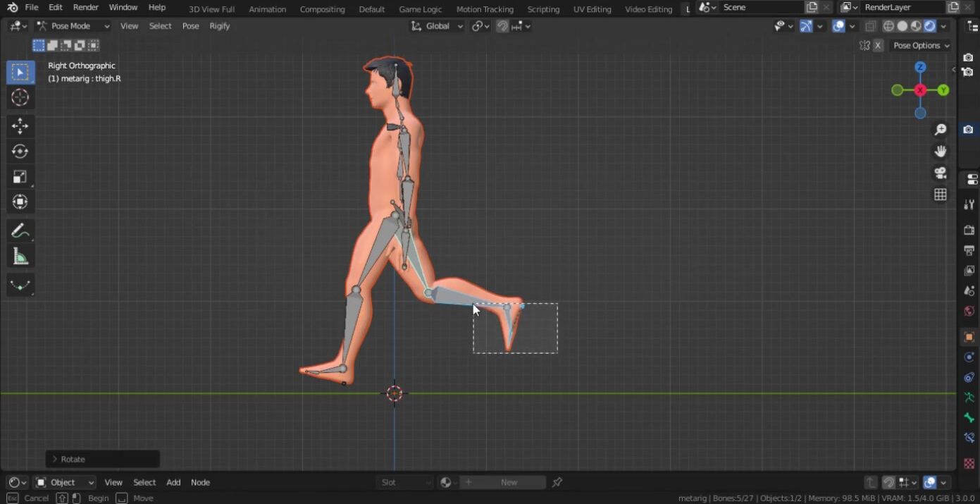This screenshot has width=980, height=504.
Task: Switch to the Animation workspace tab
Action: click(x=267, y=9)
